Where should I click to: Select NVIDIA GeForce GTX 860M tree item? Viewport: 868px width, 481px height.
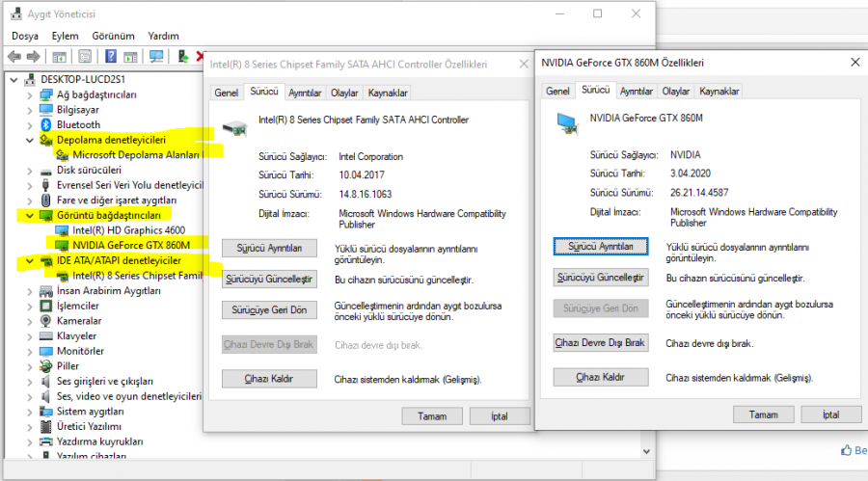pos(131,245)
